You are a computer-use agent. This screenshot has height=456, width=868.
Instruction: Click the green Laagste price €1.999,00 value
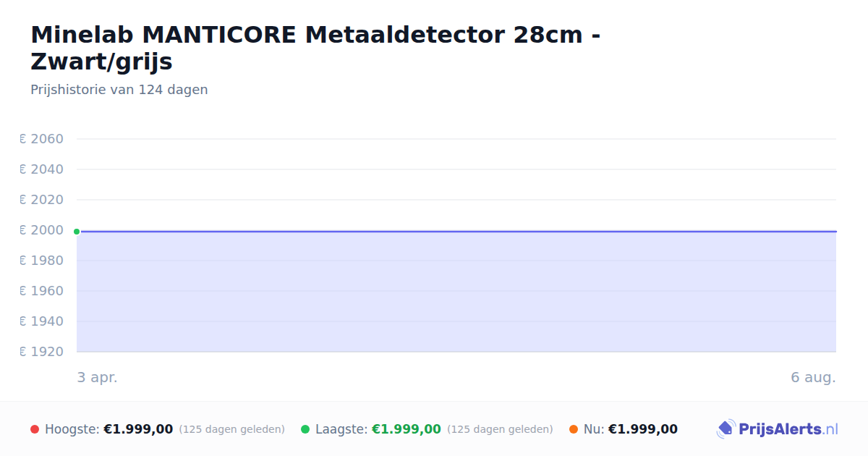coord(407,429)
